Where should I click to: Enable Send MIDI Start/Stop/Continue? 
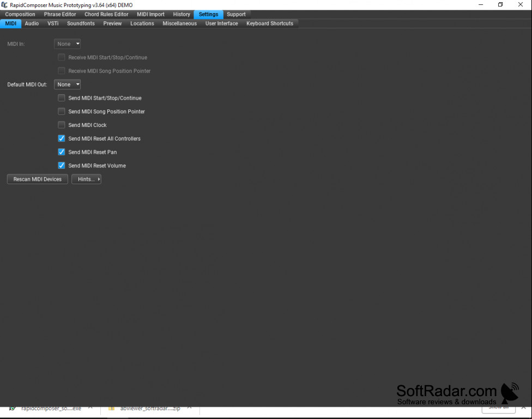pyautogui.click(x=62, y=98)
